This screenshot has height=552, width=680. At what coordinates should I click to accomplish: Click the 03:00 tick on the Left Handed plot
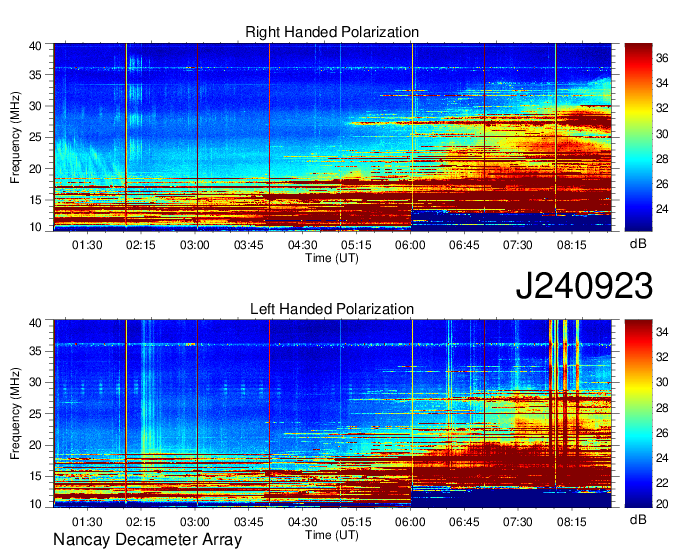coord(195,521)
